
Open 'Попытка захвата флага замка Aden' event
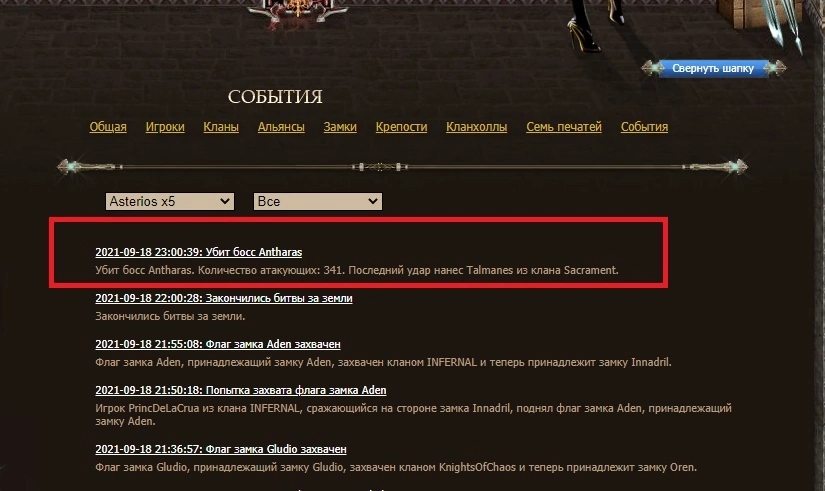(240, 390)
